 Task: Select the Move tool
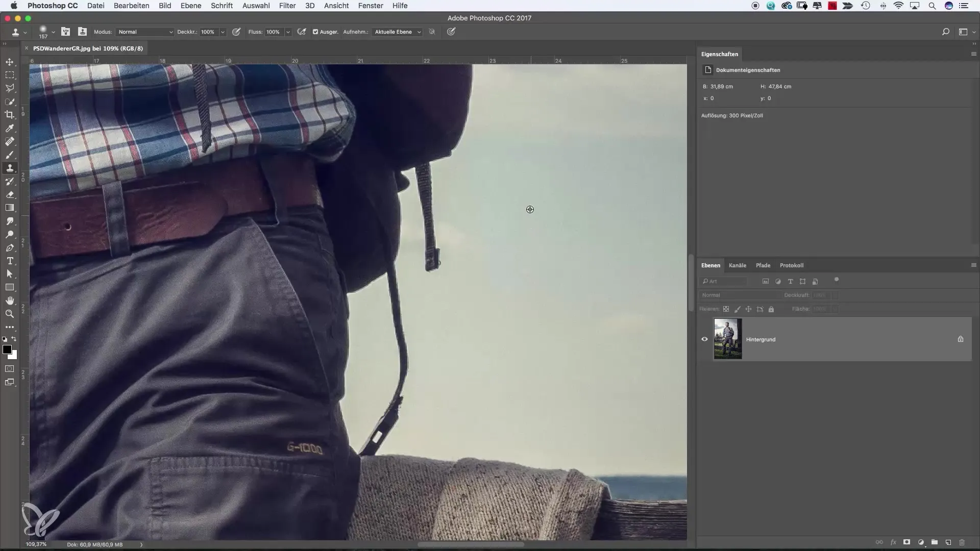(10, 62)
